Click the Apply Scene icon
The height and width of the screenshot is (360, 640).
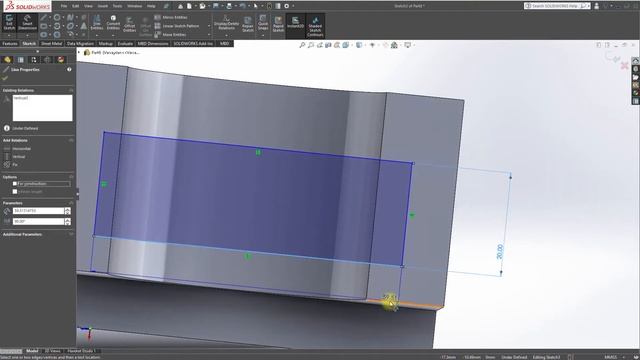[x=394, y=45]
